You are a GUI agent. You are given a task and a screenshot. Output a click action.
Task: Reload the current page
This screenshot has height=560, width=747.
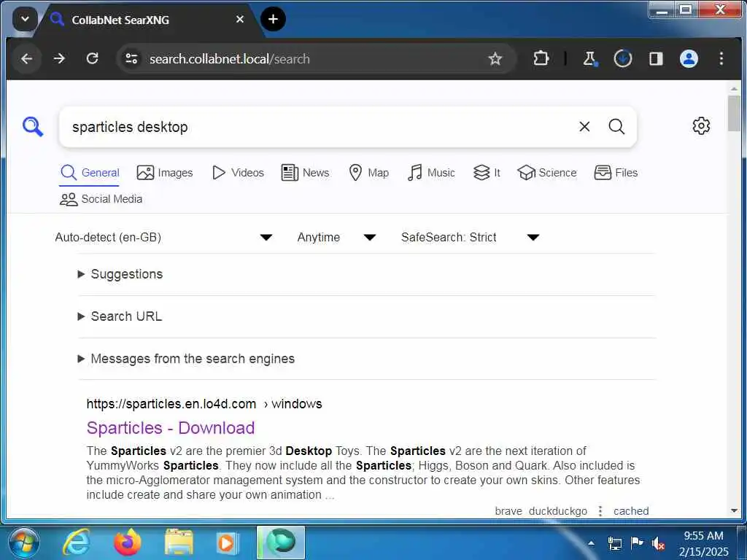pyautogui.click(x=93, y=58)
